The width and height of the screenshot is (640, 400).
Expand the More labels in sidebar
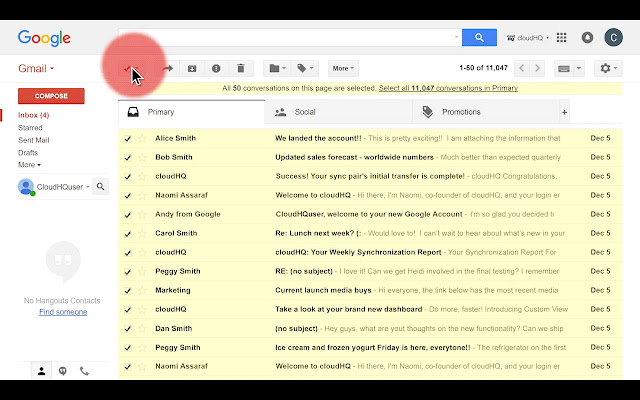(29, 165)
